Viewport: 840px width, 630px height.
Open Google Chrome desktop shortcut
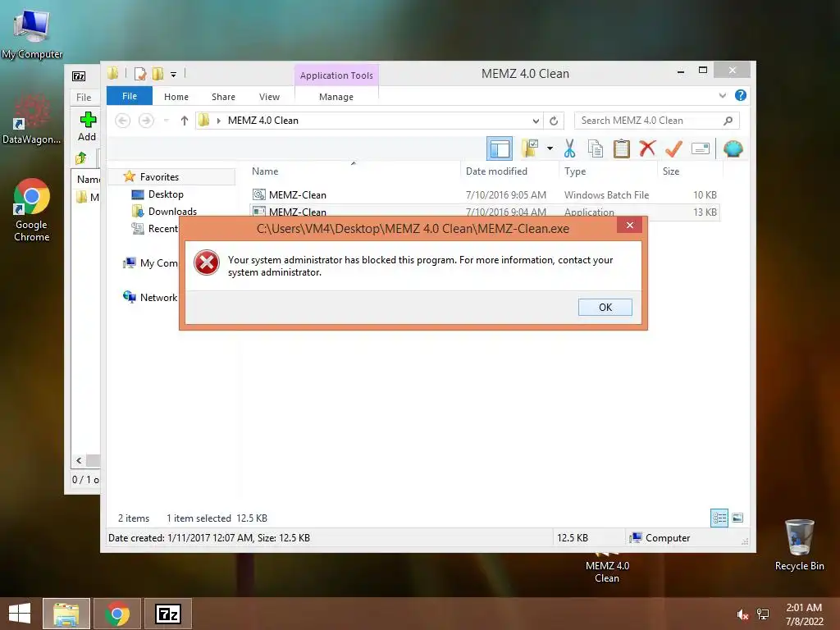[32, 209]
